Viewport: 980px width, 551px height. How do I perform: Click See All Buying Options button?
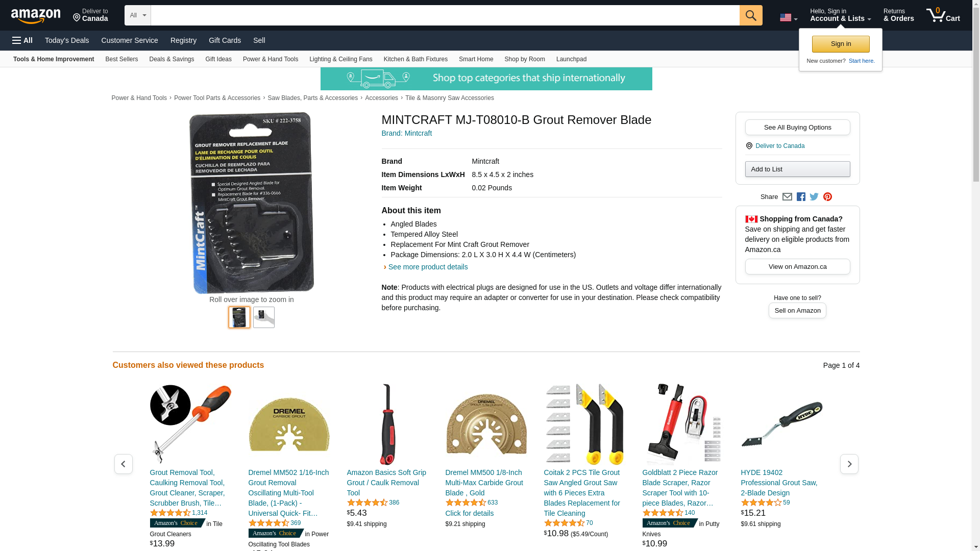[x=797, y=127]
